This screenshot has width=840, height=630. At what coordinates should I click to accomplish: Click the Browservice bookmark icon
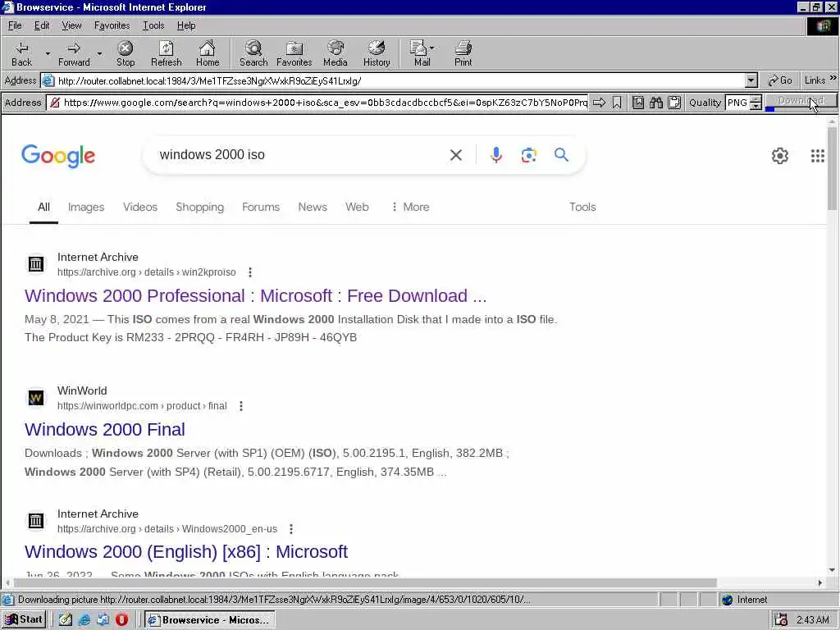click(x=617, y=103)
